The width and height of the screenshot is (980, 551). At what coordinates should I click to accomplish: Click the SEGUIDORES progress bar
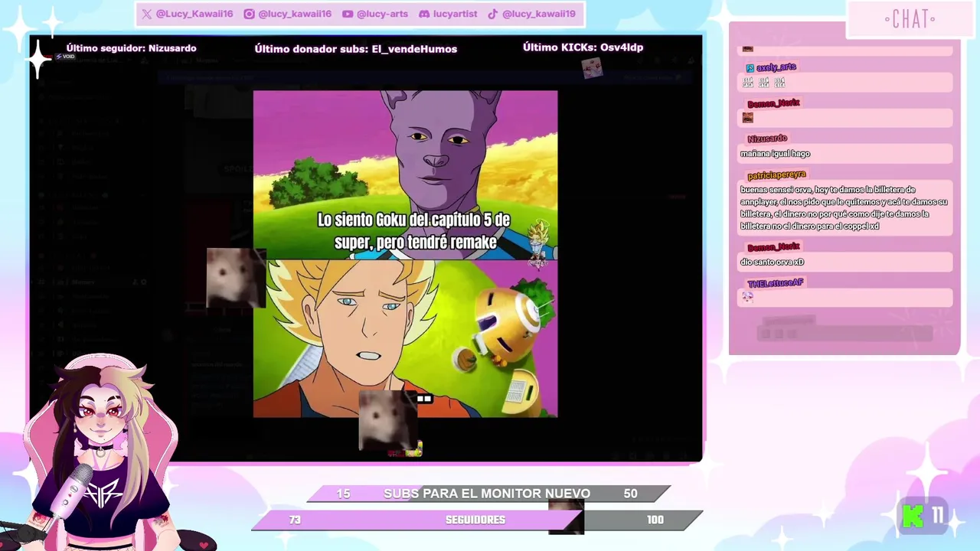pos(477,520)
